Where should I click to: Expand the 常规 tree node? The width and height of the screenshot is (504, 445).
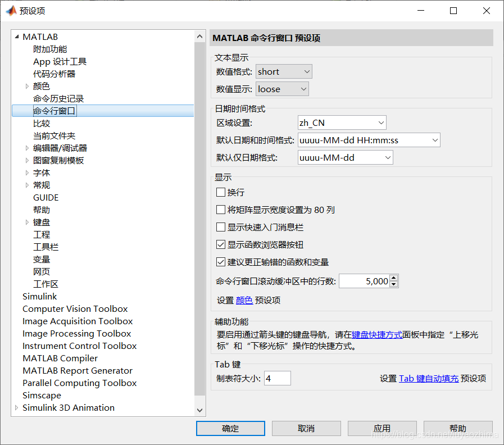(x=27, y=185)
